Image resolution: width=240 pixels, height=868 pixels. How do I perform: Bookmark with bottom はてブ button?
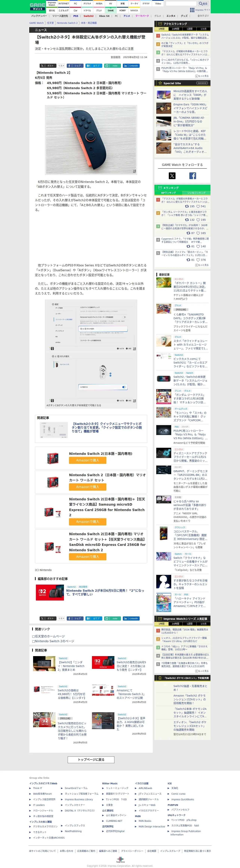click(x=94, y=618)
